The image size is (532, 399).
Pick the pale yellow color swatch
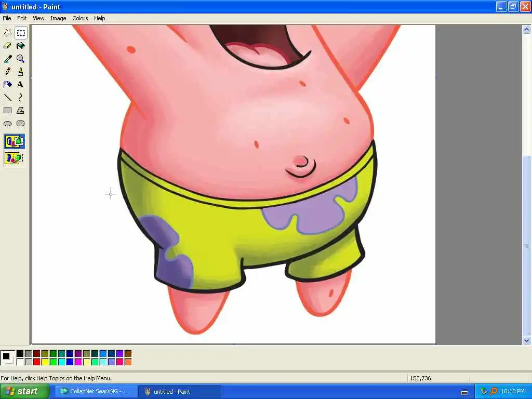(87, 362)
